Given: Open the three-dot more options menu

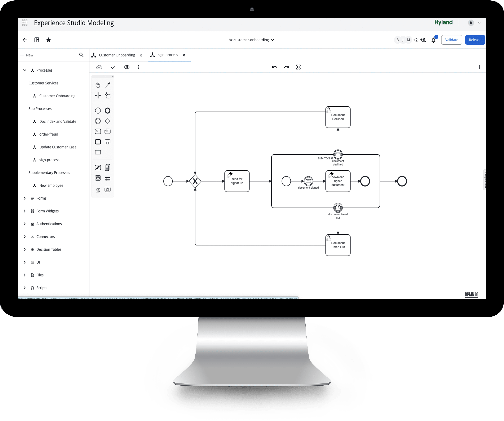Looking at the screenshot, I should 139,67.
